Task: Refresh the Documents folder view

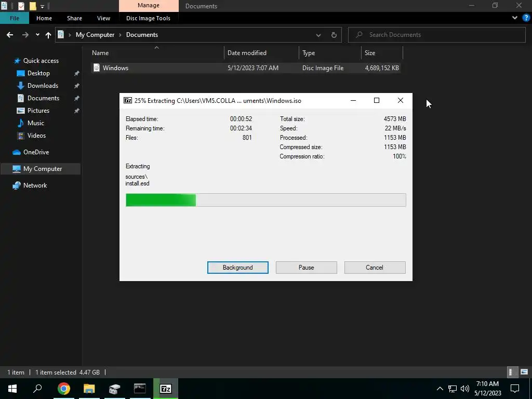Action: 334,35
